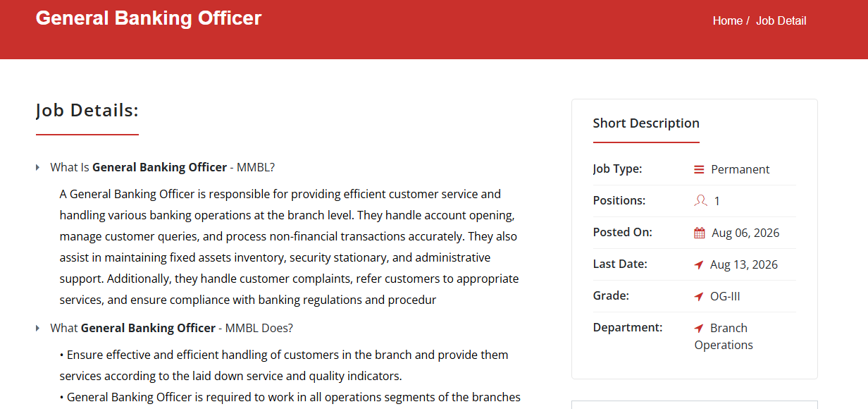Click the arrow icon beside Aug 13, 2026
The height and width of the screenshot is (409, 868).
coord(699,264)
